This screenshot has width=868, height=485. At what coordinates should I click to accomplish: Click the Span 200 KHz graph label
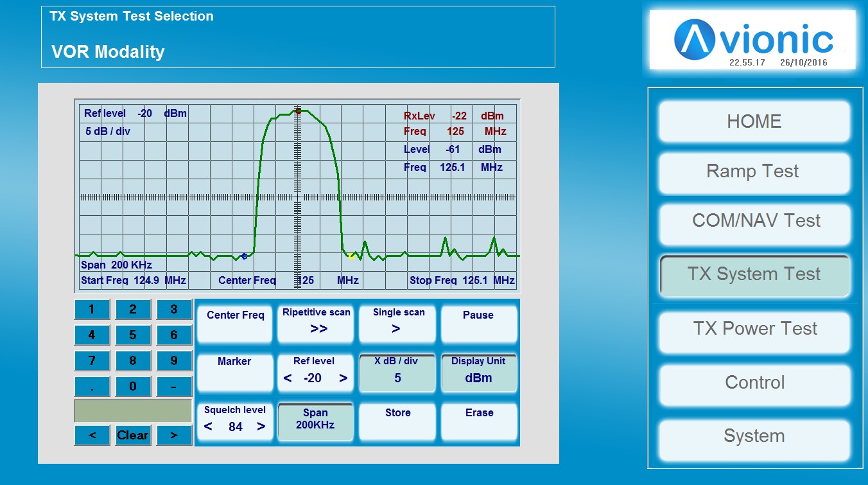(x=116, y=265)
